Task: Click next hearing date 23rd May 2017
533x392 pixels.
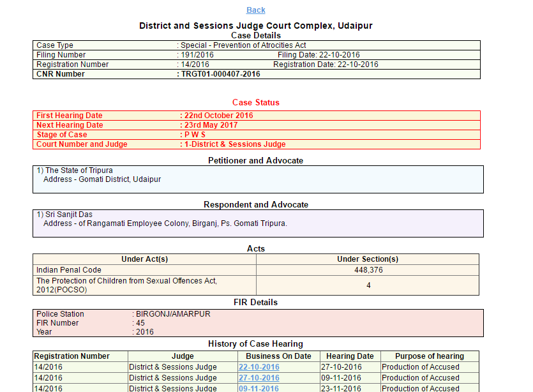Action: [x=211, y=125]
